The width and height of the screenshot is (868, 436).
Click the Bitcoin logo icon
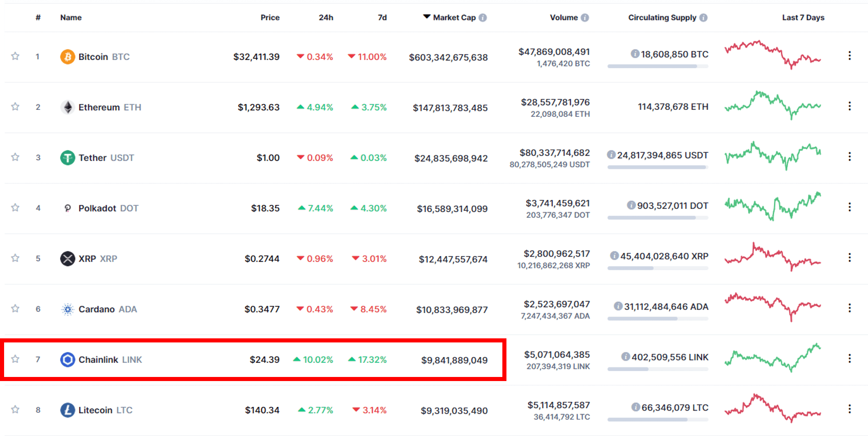(x=68, y=57)
